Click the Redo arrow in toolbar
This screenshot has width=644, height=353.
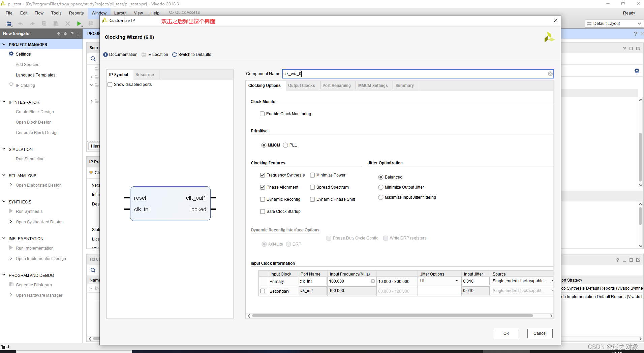tap(32, 24)
